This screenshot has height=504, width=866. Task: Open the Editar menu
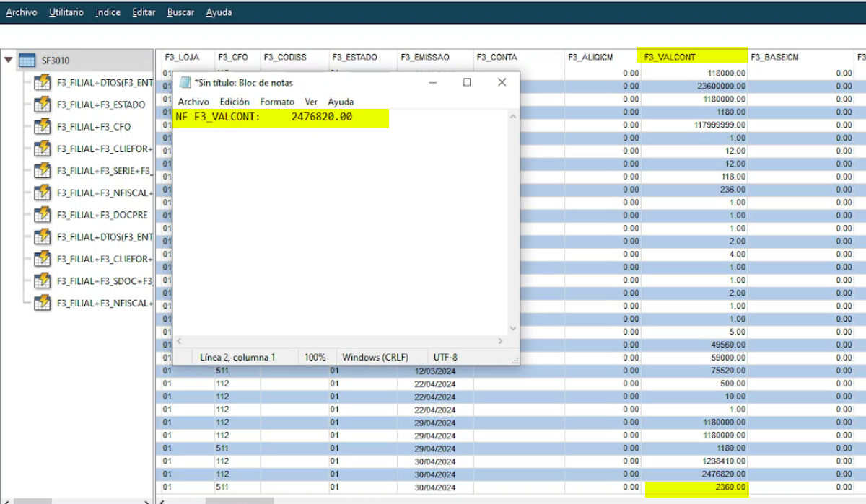click(x=144, y=12)
